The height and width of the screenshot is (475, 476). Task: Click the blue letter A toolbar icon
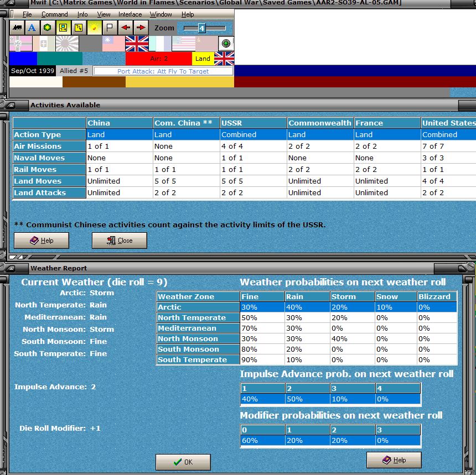point(32,28)
